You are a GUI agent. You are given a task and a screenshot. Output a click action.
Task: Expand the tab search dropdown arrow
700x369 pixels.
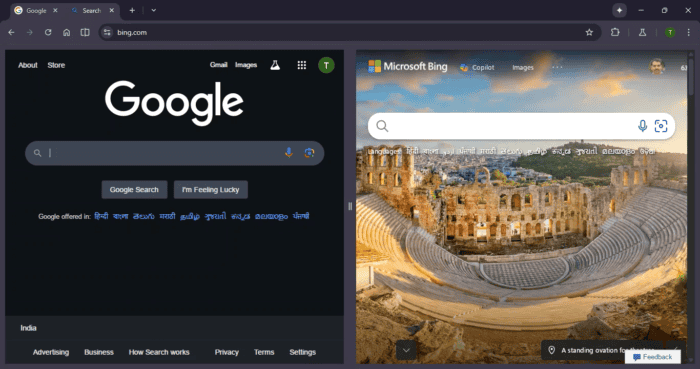(154, 10)
